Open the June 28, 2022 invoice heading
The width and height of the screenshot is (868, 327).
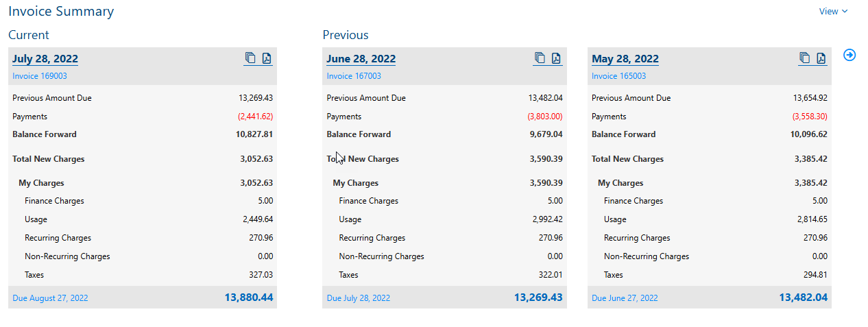click(361, 59)
